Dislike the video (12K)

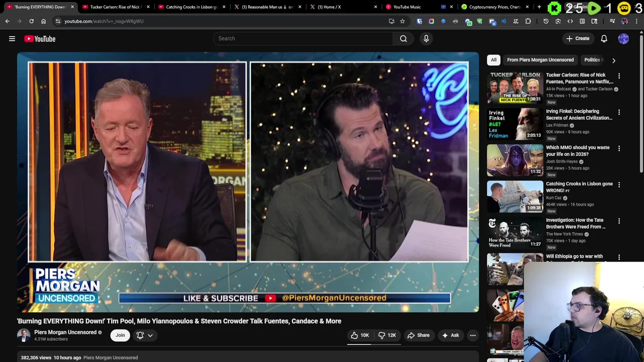387,335
